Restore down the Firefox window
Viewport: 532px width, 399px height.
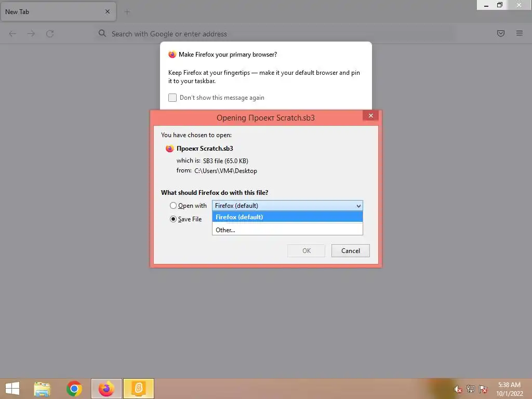click(500, 5)
